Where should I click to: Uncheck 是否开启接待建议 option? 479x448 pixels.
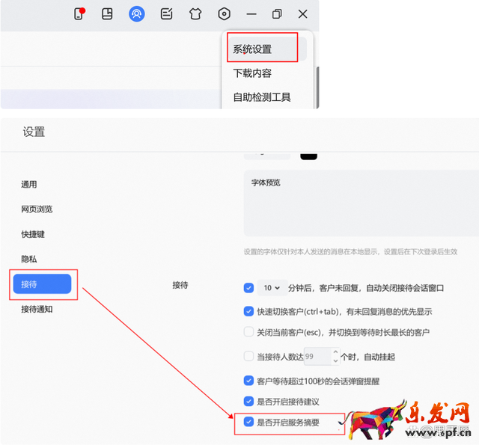tap(249, 401)
